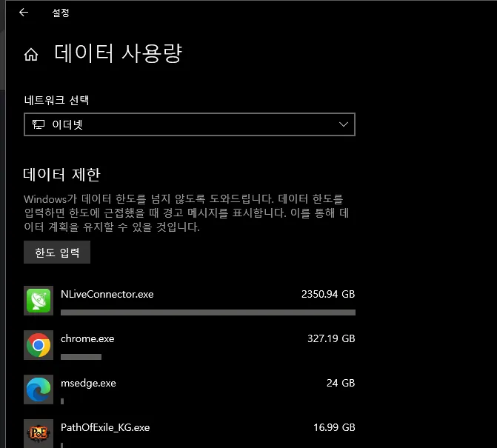Viewport: 497px width, 448px height.
Task: Click the 설정 window title text
Action: tap(61, 13)
